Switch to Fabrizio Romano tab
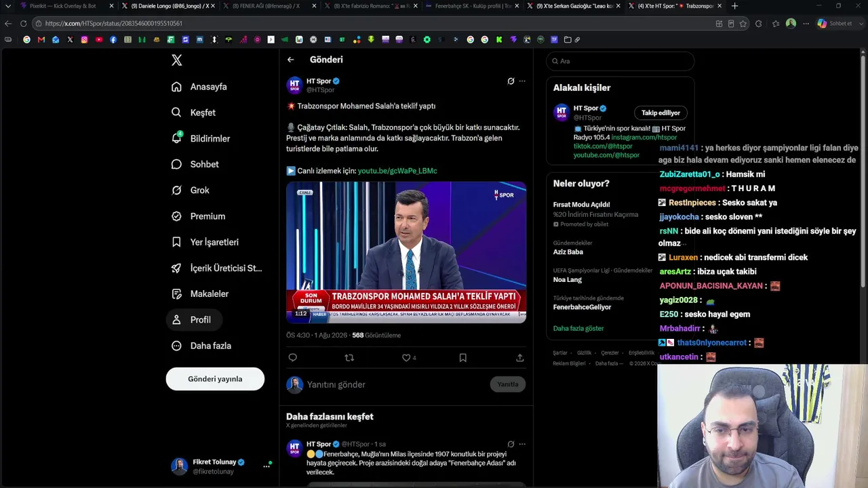This screenshot has height=488, width=868. click(x=372, y=6)
